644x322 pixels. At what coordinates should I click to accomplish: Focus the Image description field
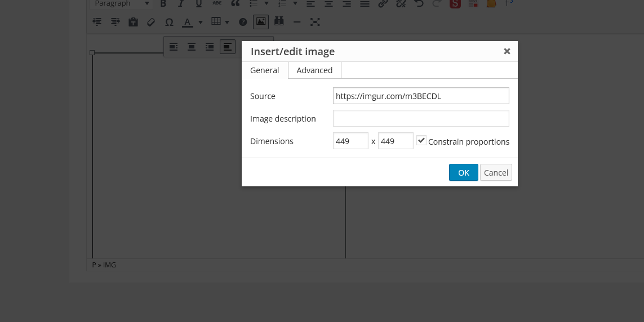pyautogui.click(x=421, y=119)
